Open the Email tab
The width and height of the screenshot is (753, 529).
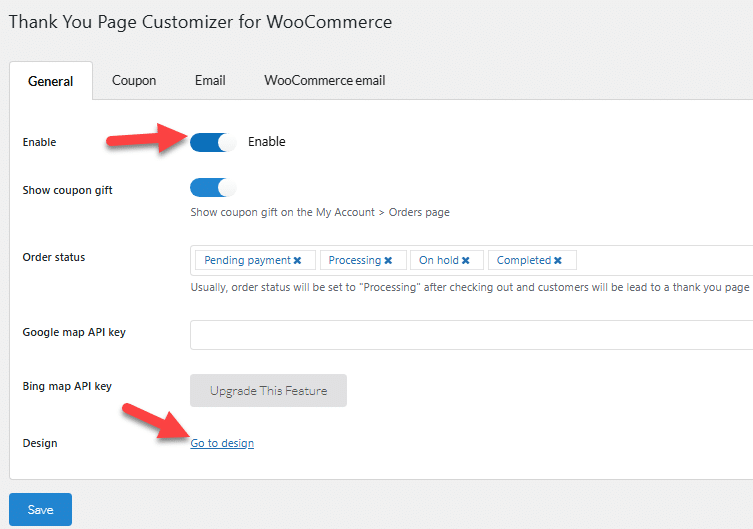[210, 80]
